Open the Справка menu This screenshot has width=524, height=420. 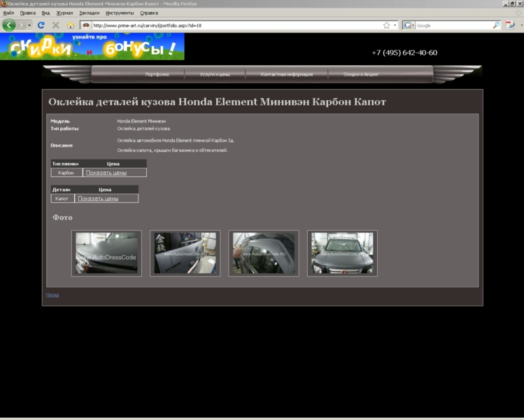pyautogui.click(x=149, y=13)
